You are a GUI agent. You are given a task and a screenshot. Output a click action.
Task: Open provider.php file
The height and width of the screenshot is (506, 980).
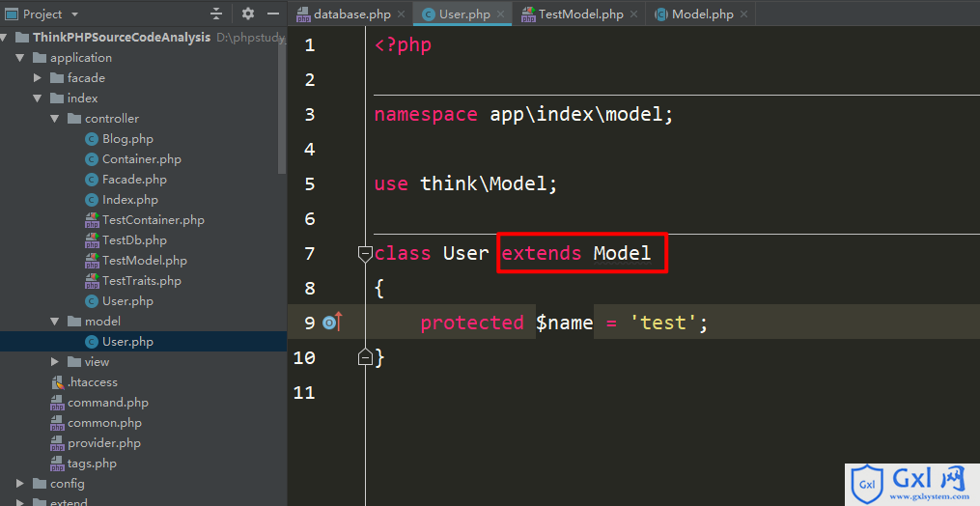(103, 443)
